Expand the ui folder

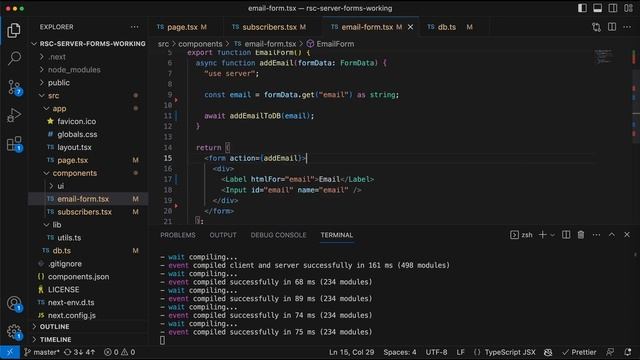pyautogui.click(x=88, y=186)
